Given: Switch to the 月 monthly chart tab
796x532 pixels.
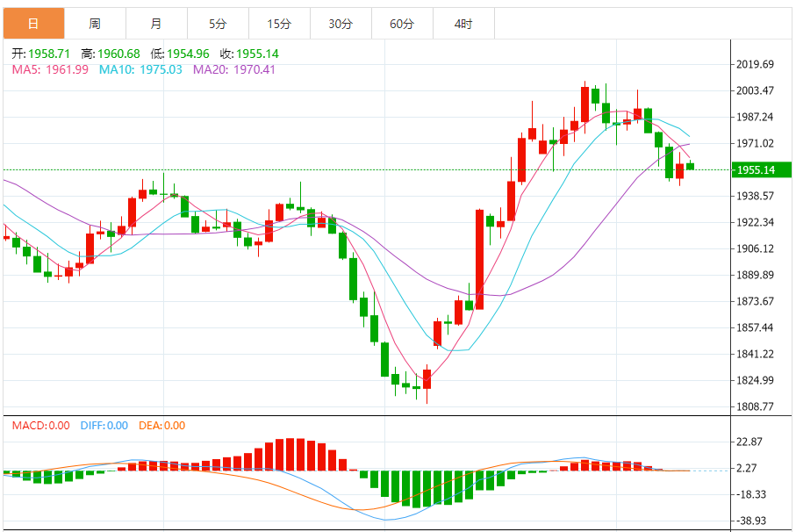Looking at the screenshot, I should [x=156, y=24].
